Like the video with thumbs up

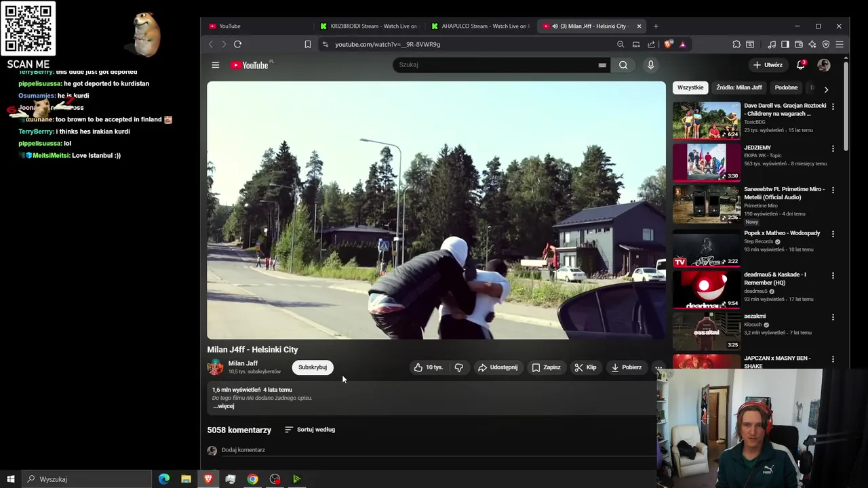[x=428, y=367]
